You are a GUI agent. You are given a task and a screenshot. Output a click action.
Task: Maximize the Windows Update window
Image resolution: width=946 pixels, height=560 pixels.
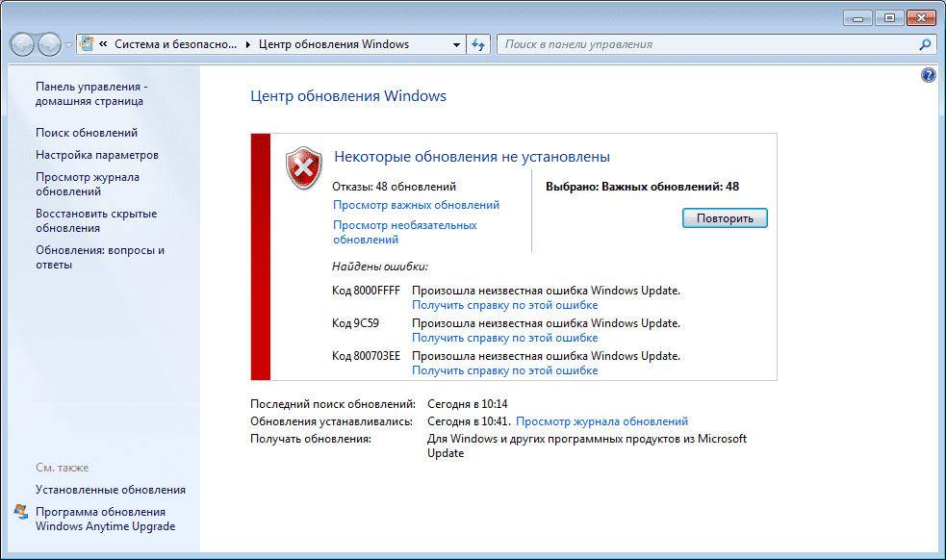tap(888, 18)
